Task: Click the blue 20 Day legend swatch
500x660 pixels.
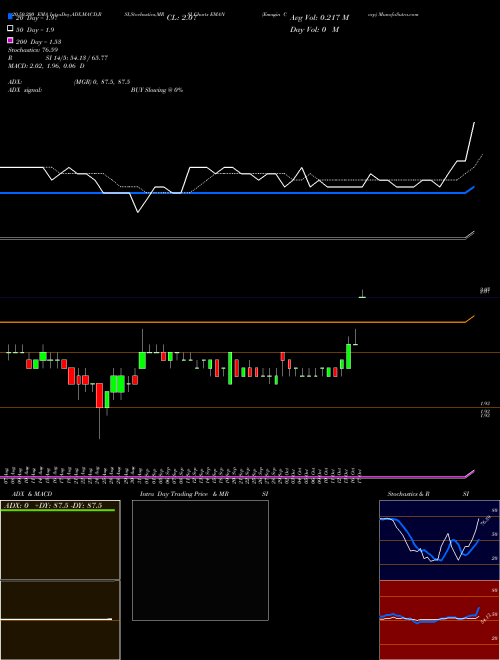Action: 11,17
